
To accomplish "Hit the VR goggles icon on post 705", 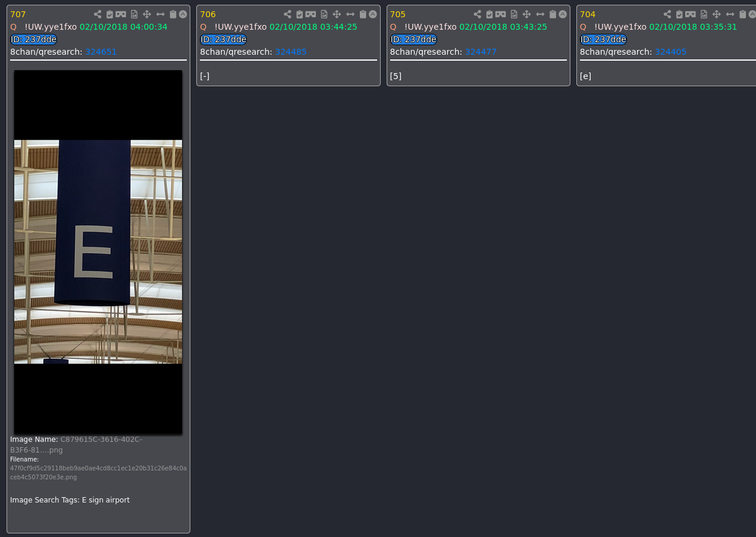I will pyautogui.click(x=500, y=14).
